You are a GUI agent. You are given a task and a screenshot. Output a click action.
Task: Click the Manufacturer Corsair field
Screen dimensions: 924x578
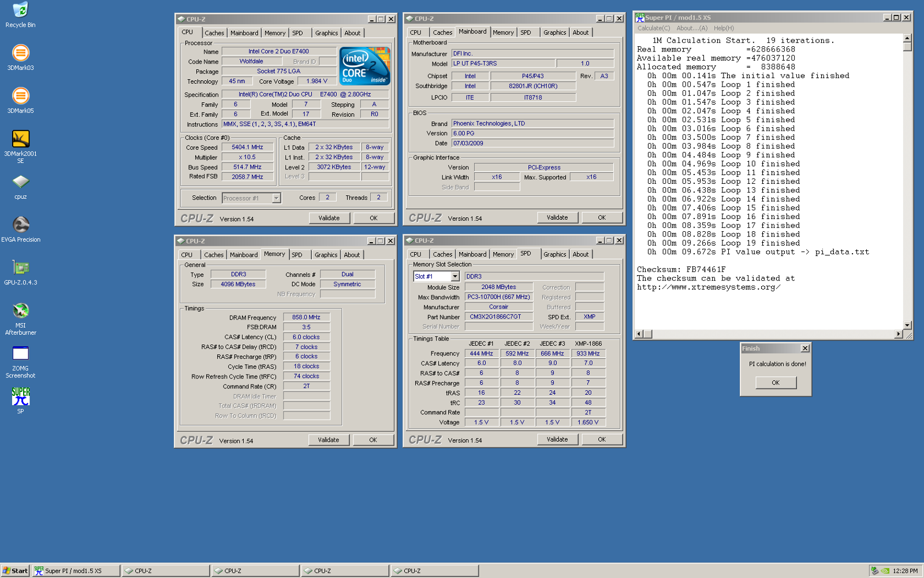tap(498, 307)
